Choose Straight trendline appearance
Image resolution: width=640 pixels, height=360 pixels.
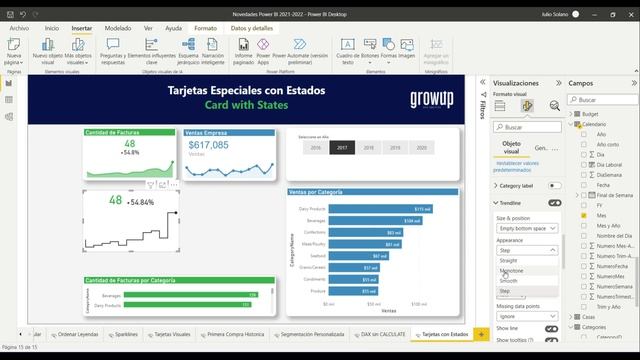(527, 260)
